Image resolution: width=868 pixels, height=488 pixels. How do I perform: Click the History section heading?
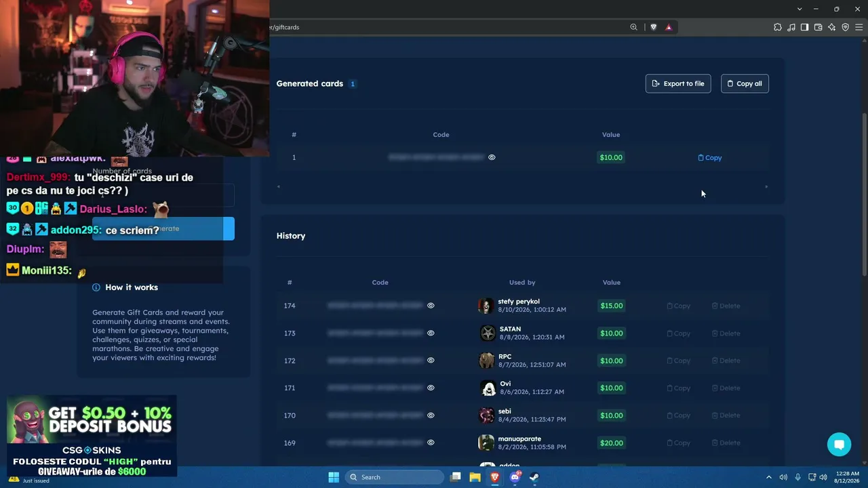coord(291,236)
